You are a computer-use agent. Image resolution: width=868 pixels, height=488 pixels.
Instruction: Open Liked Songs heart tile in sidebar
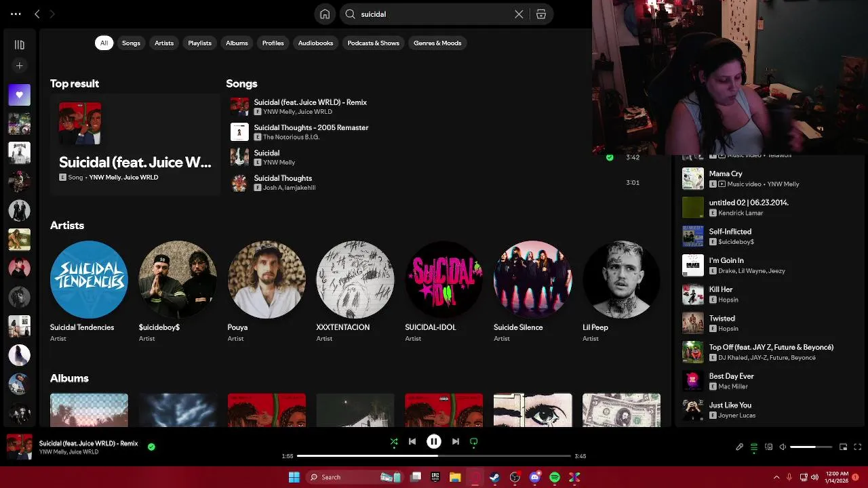(19, 95)
